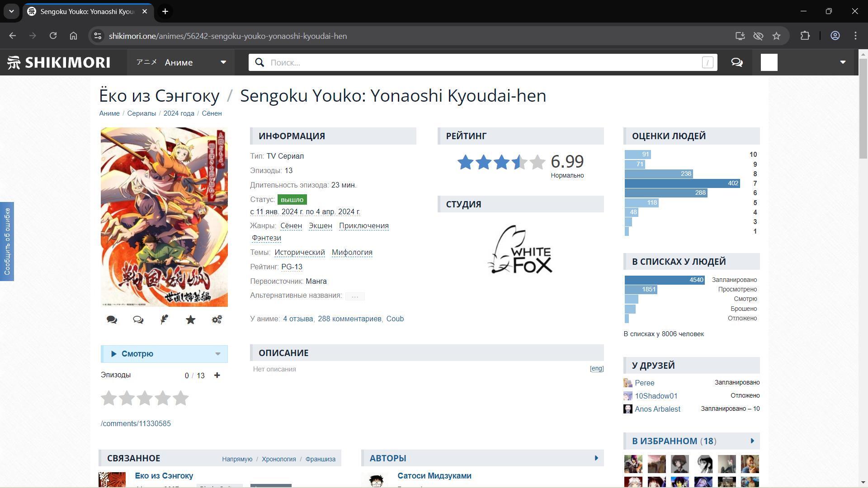Add to favorites with the star icon
Viewport: 868px width, 488px height.
click(190, 320)
